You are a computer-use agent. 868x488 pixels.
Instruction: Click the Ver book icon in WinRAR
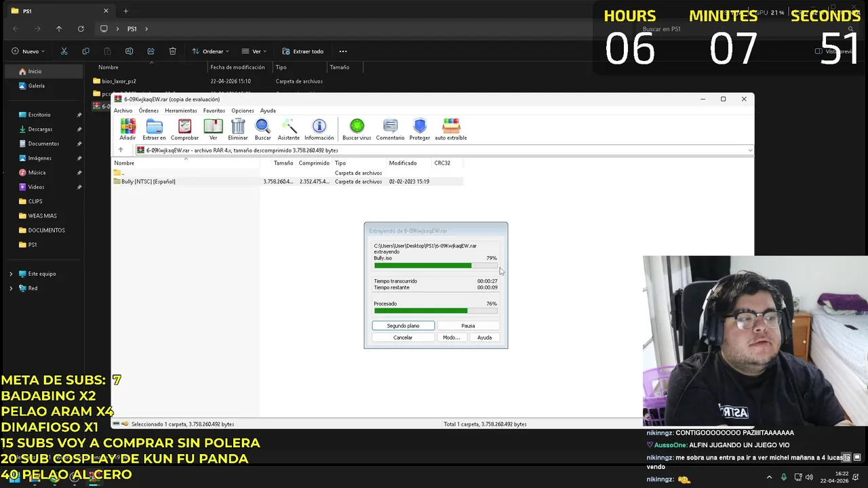pyautogui.click(x=213, y=129)
